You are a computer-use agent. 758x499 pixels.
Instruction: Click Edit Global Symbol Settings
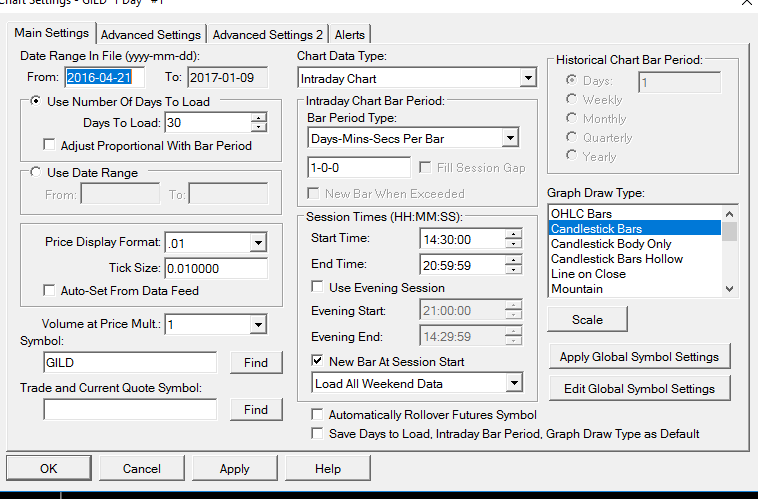639,389
